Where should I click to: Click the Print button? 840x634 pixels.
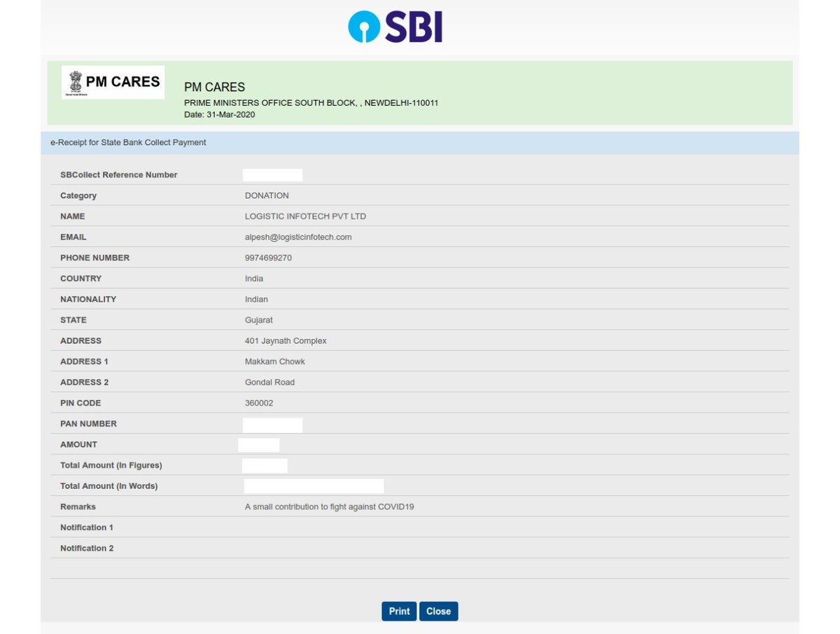click(399, 611)
